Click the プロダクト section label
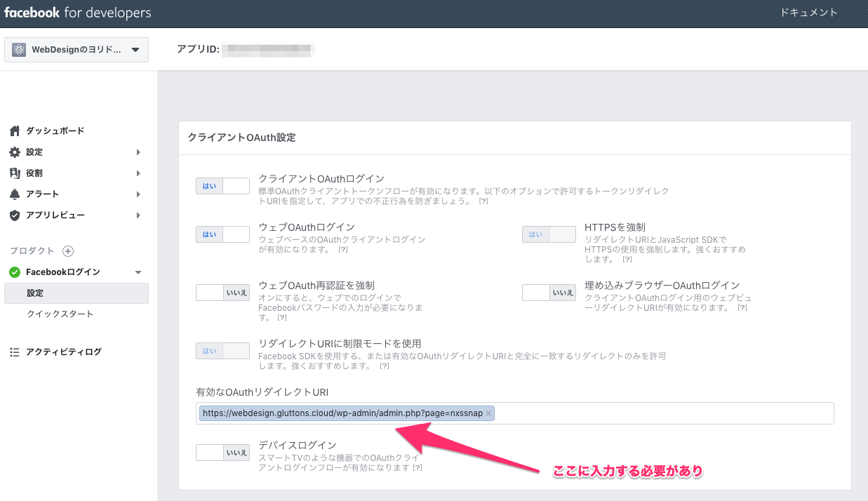 click(32, 251)
